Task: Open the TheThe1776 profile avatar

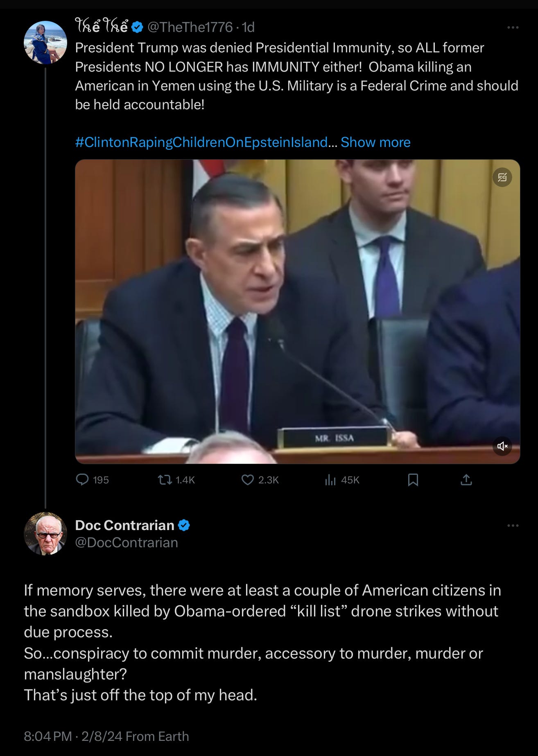Action: (45, 42)
